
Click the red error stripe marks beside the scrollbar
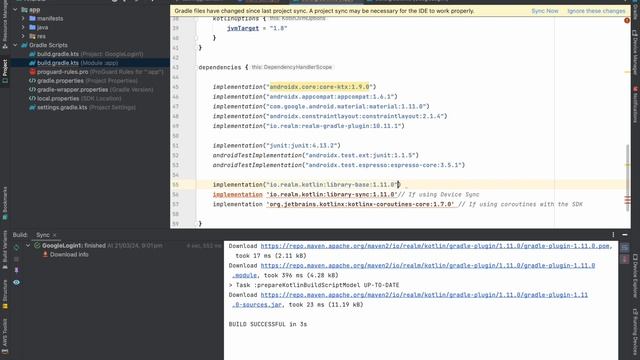pos(627,200)
